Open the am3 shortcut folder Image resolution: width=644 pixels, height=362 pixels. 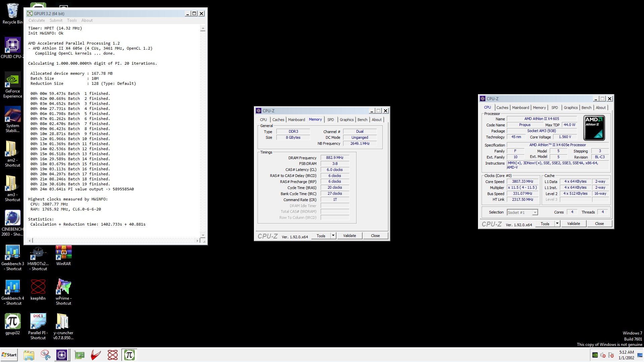[x=12, y=189]
